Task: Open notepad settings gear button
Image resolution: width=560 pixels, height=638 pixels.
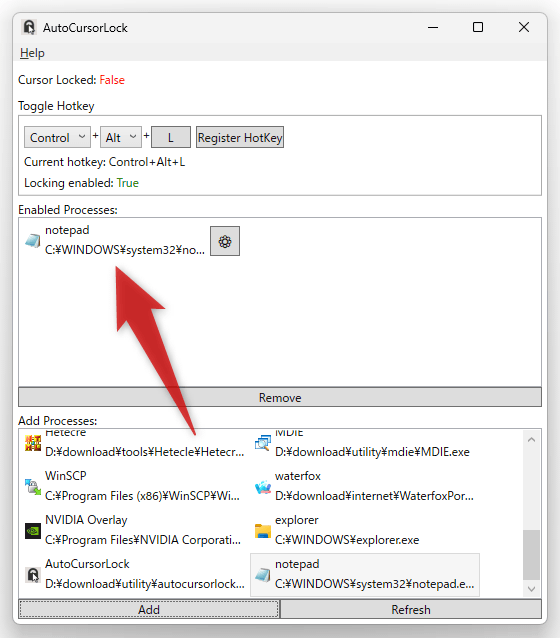Action: point(225,241)
